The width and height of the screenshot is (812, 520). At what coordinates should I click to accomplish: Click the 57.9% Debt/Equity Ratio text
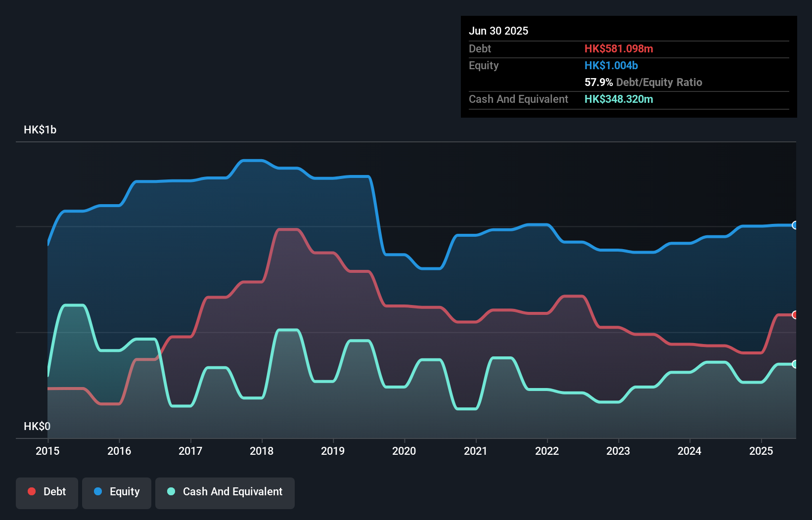[643, 82]
